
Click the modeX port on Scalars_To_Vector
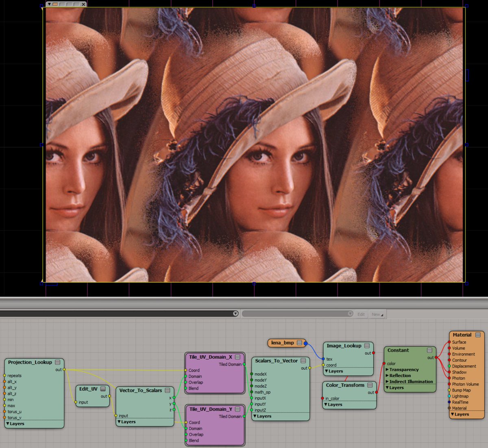click(x=252, y=374)
